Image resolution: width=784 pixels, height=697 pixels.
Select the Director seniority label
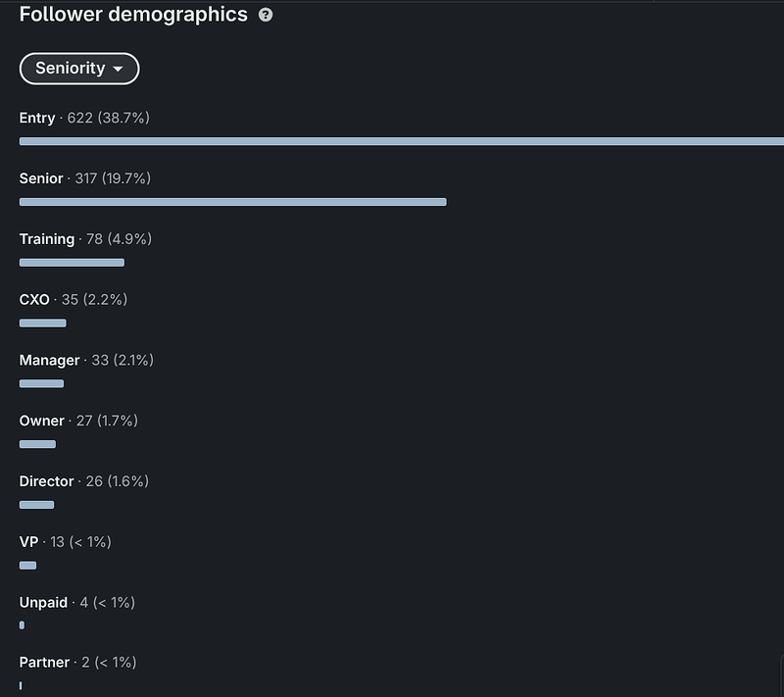(x=46, y=481)
